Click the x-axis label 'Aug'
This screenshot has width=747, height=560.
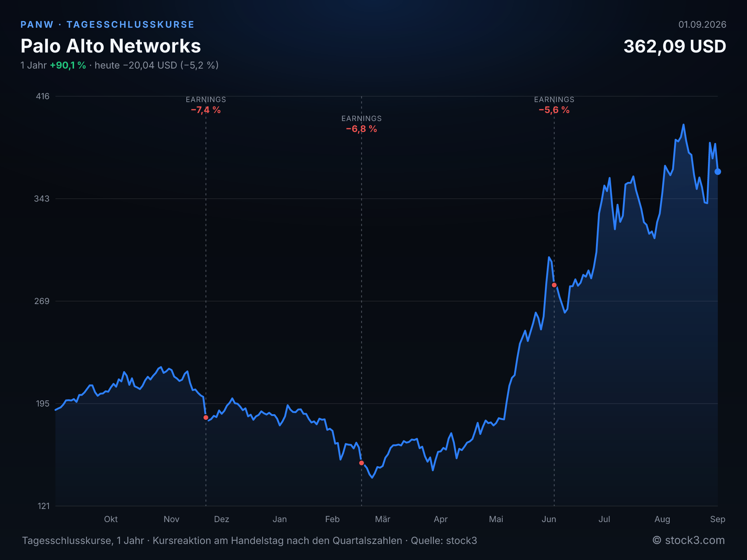tap(662, 519)
